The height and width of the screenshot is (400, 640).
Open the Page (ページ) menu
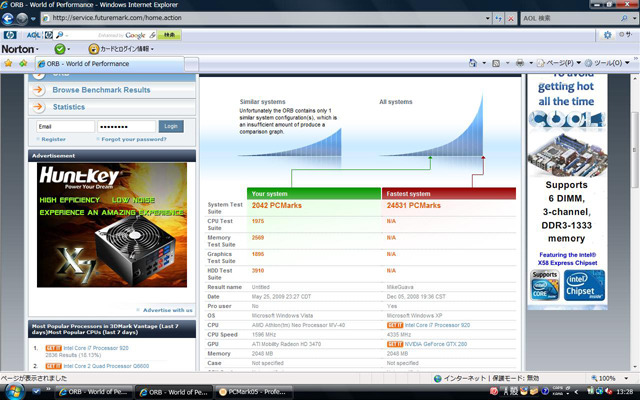[558, 63]
